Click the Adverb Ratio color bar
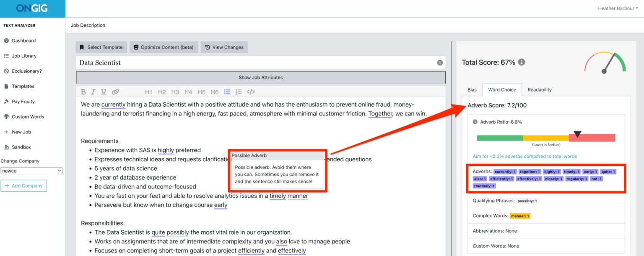The image size is (644, 256). tap(545, 137)
